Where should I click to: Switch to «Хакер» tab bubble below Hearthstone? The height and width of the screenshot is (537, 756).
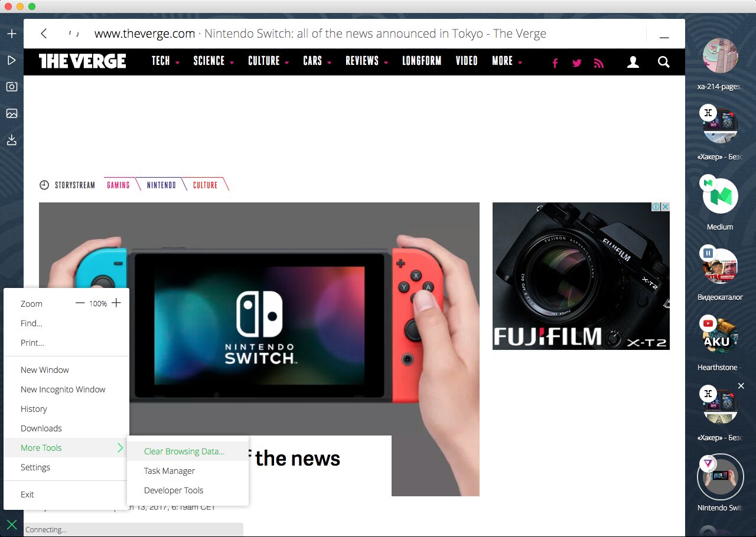point(720,407)
